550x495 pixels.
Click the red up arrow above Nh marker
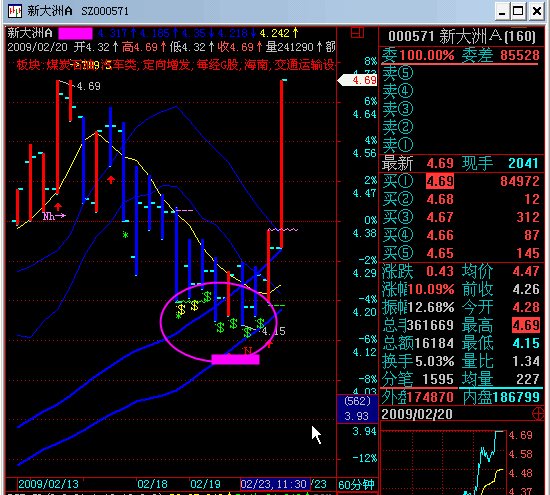click(x=58, y=206)
